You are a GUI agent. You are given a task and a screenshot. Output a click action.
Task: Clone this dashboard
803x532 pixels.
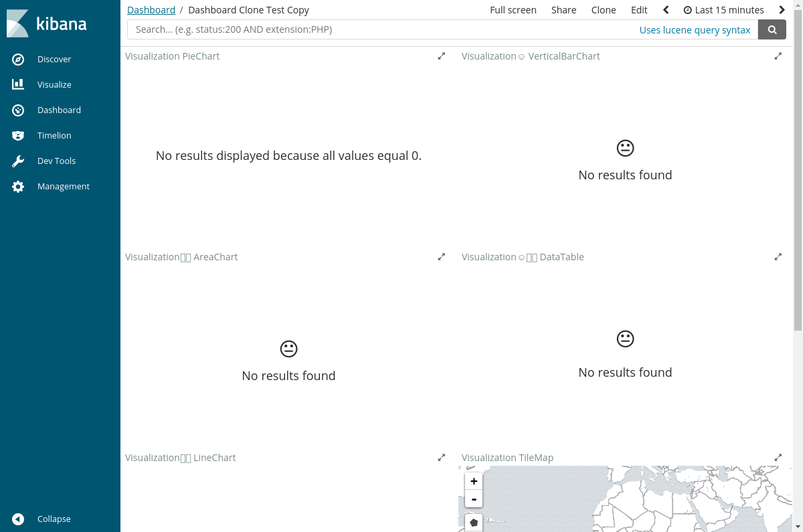604,10
